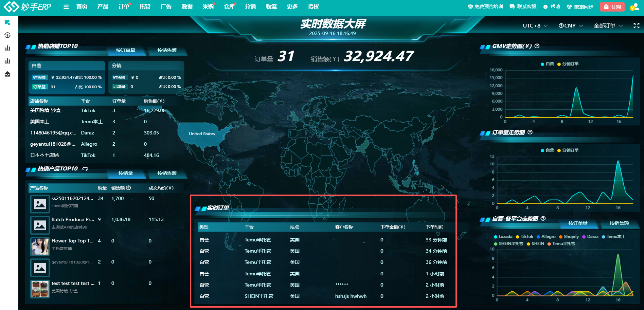This screenshot has width=644, height=310.
Task: Enter fullscreen with the expand icon
Action: point(637,25)
